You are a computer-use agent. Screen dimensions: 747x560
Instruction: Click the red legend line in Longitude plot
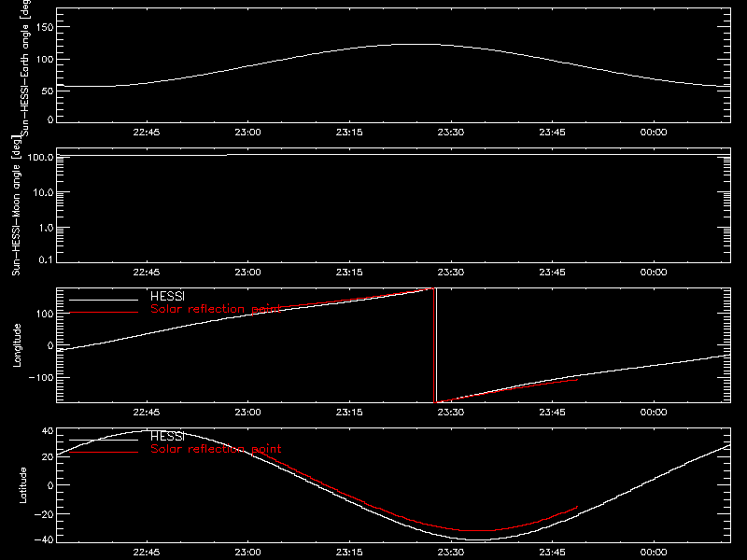pos(104,313)
